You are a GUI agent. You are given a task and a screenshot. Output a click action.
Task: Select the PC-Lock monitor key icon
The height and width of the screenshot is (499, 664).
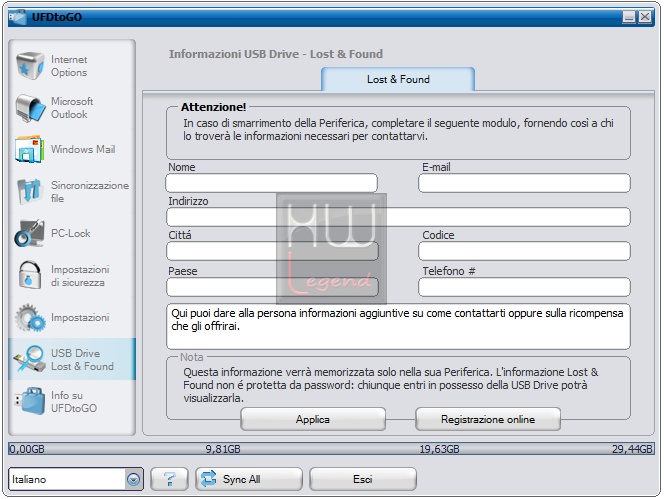tap(29, 233)
